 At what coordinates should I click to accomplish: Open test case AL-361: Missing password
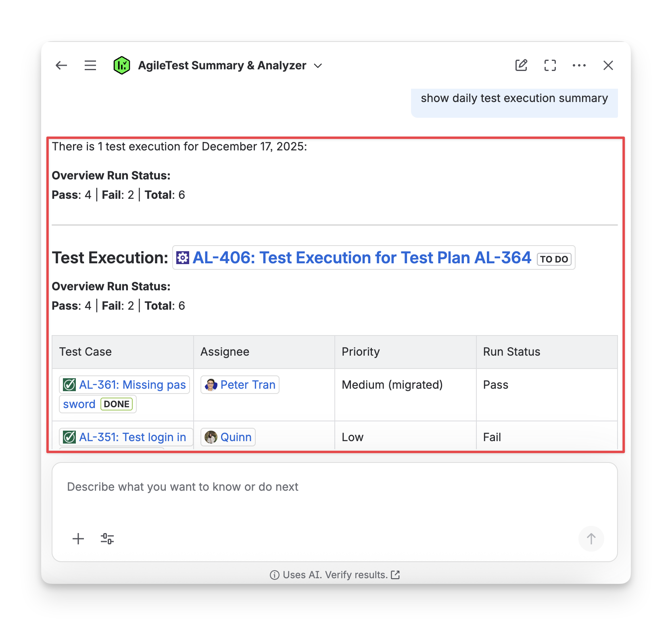coord(132,385)
